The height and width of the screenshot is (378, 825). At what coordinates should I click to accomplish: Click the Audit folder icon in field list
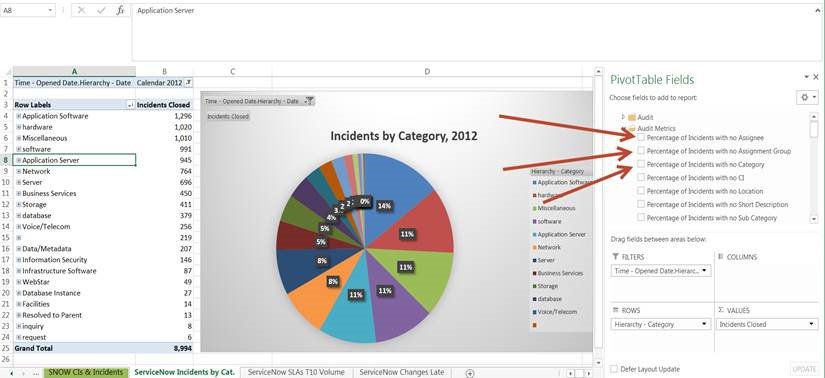tap(632, 117)
